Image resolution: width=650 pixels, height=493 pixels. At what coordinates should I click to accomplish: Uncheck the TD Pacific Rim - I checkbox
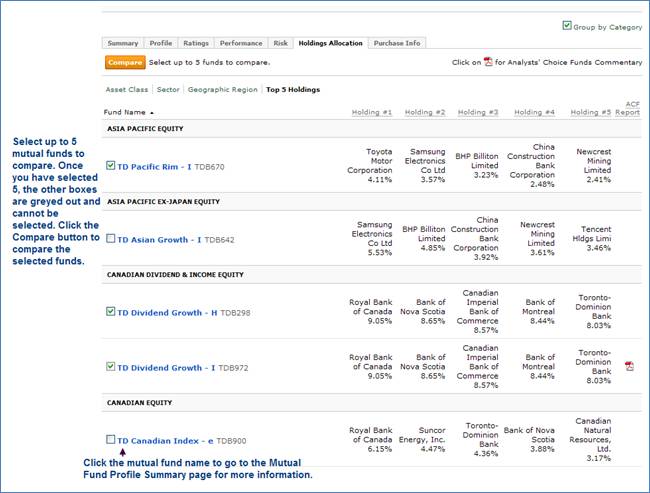pos(110,165)
